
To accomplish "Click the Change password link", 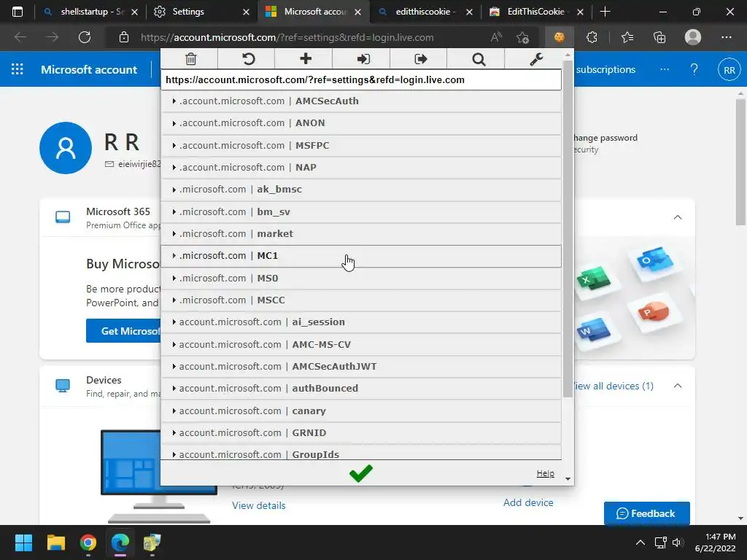I will [605, 138].
